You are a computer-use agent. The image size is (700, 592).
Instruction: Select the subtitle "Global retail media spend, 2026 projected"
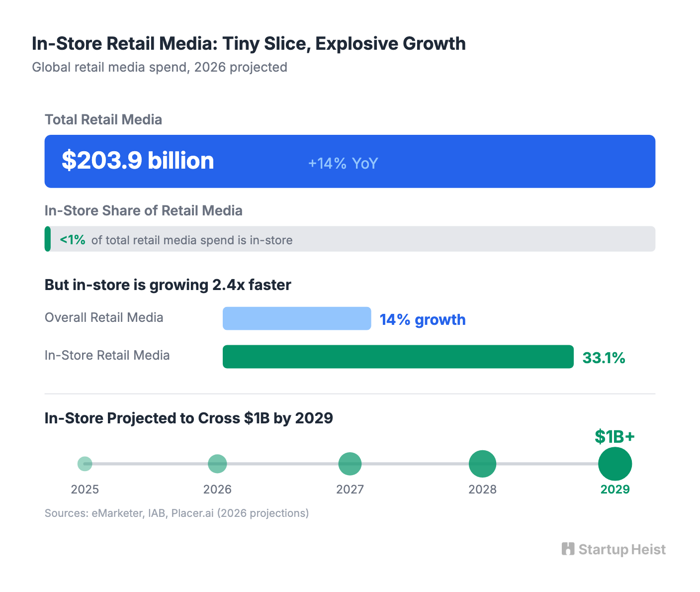coord(160,67)
